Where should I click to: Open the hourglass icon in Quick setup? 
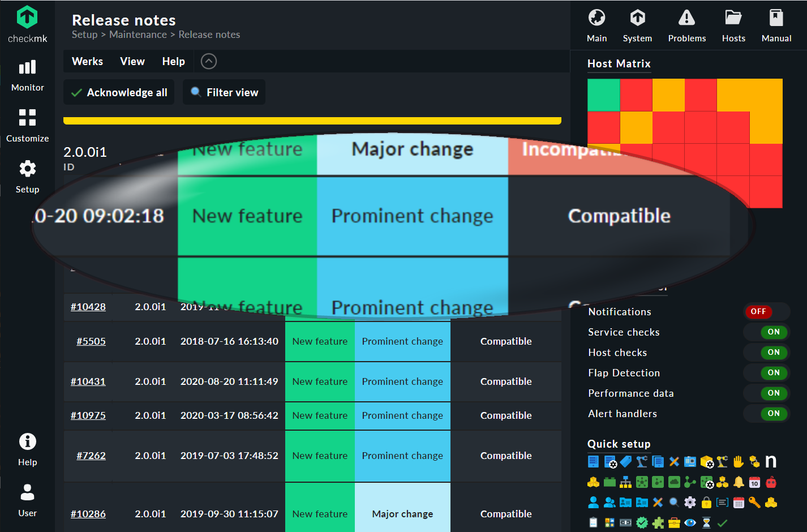click(706, 522)
